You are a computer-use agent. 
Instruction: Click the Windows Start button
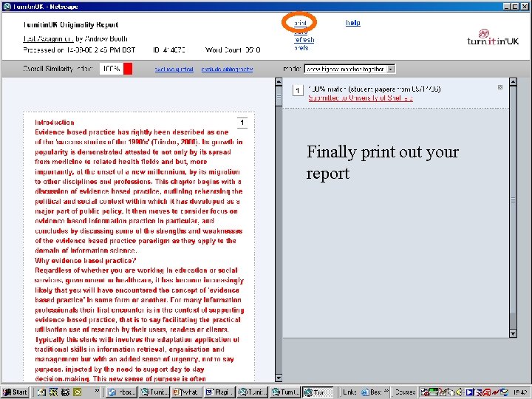coord(16,392)
